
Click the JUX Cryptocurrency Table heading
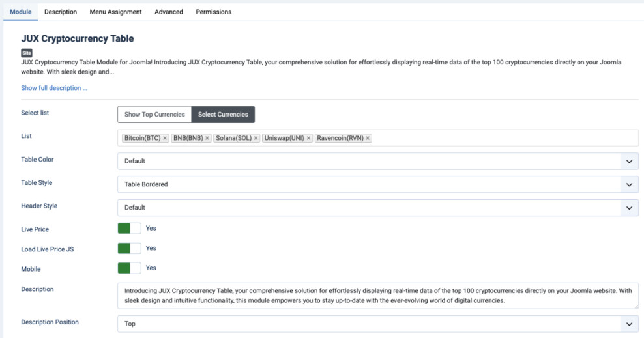click(78, 38)
